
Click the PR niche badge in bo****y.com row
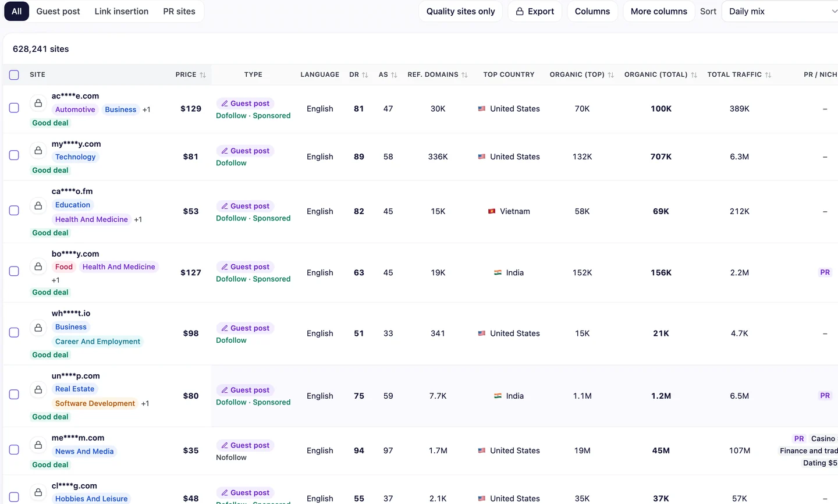point(825,272)
